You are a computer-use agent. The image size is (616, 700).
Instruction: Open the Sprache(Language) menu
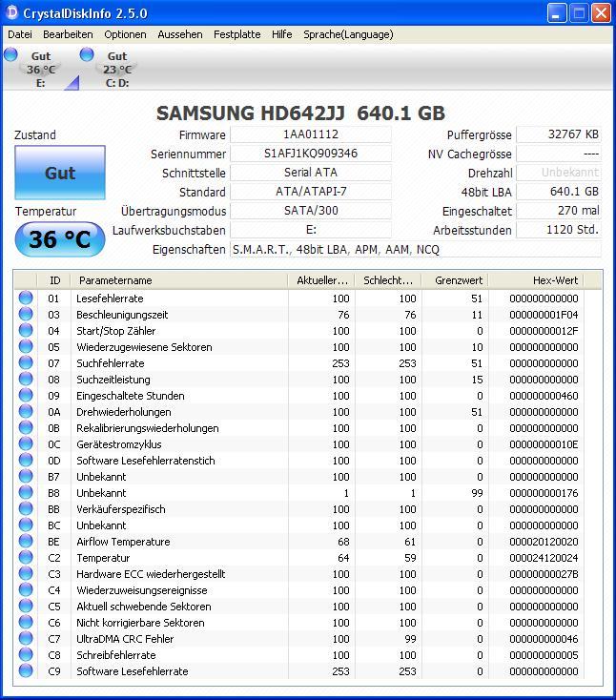click(348, 34)
